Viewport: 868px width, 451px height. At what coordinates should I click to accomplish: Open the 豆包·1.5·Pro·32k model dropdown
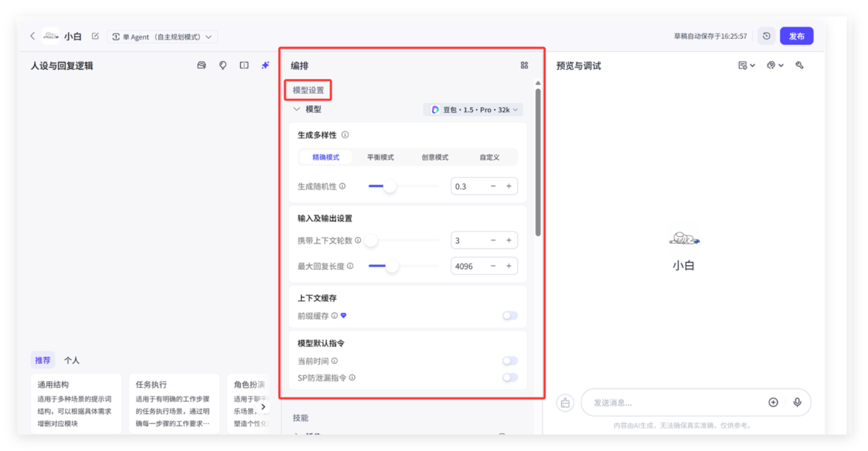[473, 110]
